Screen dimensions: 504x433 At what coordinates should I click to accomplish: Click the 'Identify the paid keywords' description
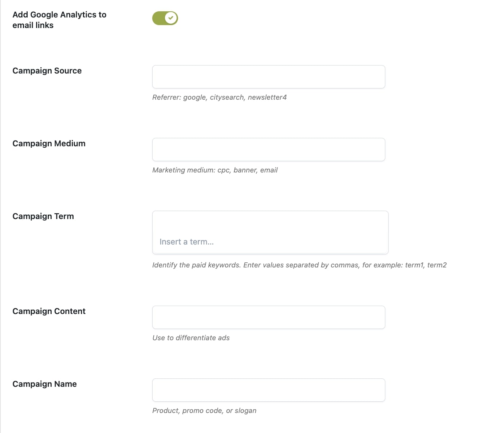[299, 265]
